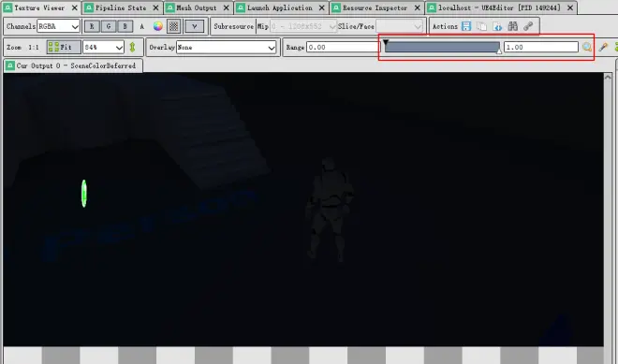Select the Cur Output 0 SceneColorDeferred tab
The width and height of the screenshot is (618, 364).
[x=73, y=66]
